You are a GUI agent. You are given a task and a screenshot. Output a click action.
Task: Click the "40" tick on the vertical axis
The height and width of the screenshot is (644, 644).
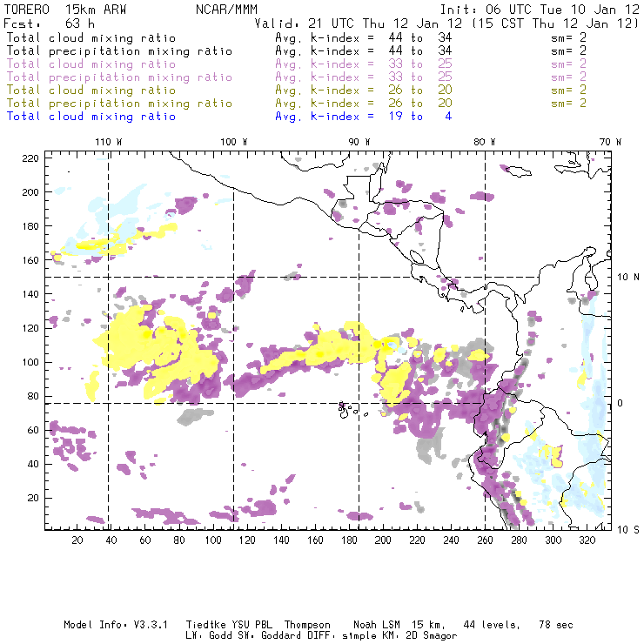click(x=33, y=464)
